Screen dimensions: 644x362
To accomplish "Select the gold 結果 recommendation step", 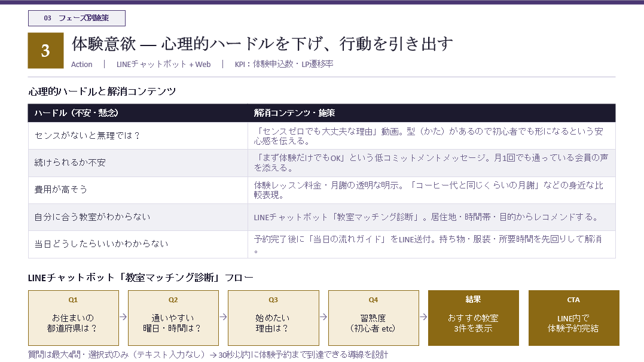I will click(474, 318).
